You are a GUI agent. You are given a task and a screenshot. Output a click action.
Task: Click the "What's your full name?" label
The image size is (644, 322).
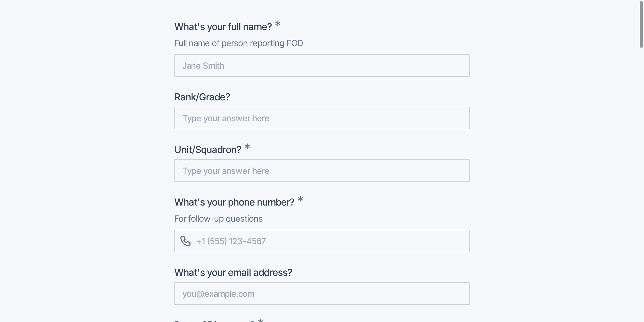point(223,27)
